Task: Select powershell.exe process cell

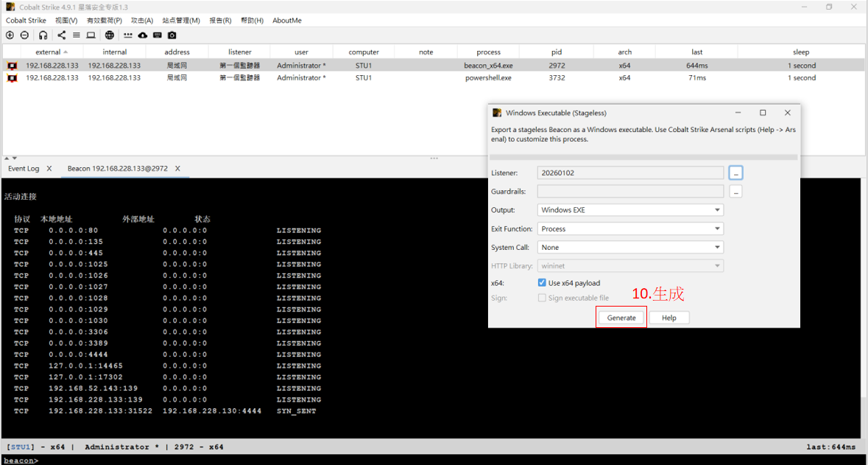Action: tap(489, 78)
